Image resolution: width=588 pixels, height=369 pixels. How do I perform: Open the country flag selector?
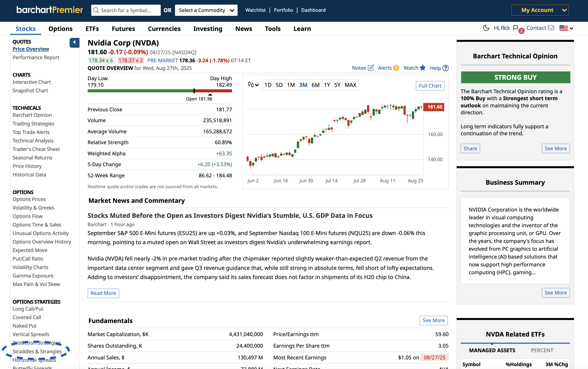[x=566, y=28]
